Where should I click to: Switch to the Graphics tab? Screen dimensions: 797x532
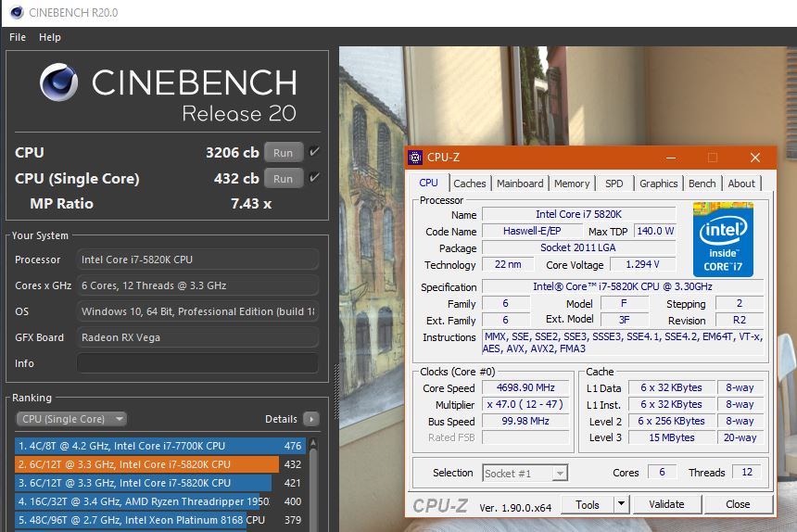pos(658,184)
